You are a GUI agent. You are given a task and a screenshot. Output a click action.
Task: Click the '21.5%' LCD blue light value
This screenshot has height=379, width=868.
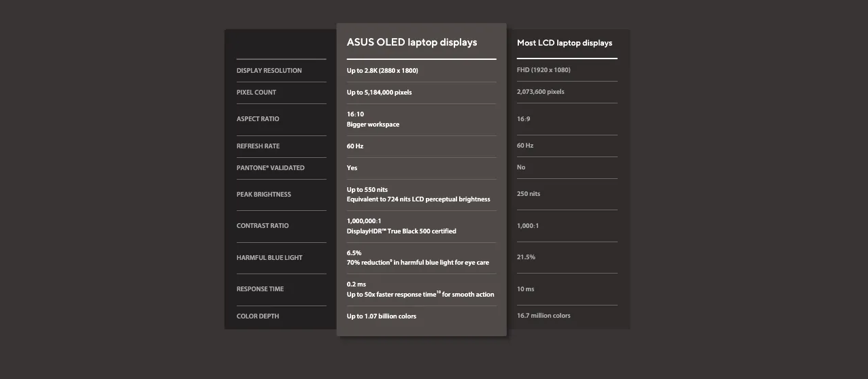pos(526,257)
